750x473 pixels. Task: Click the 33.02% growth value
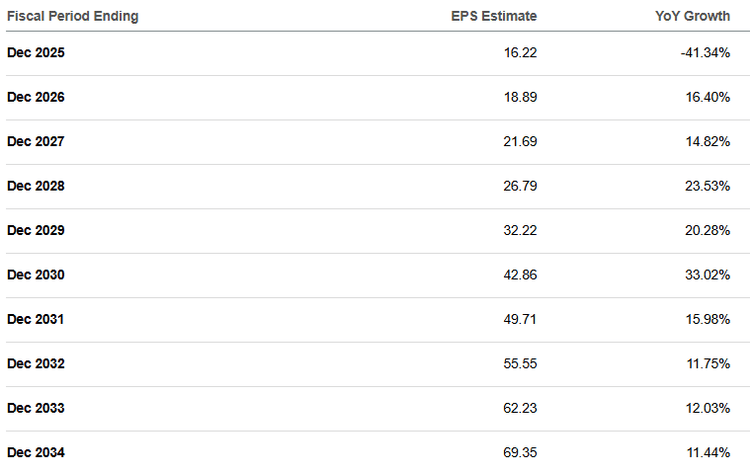707,275
